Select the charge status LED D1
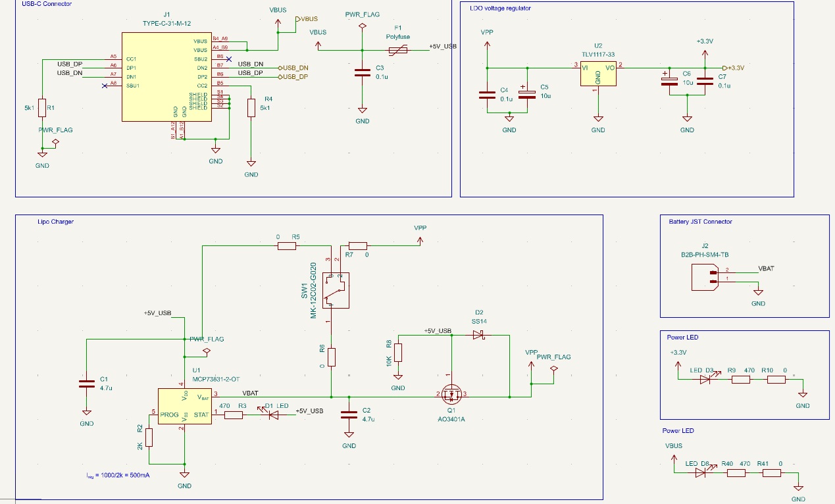Viewport: 835px width, 504px height. [271, 415]
